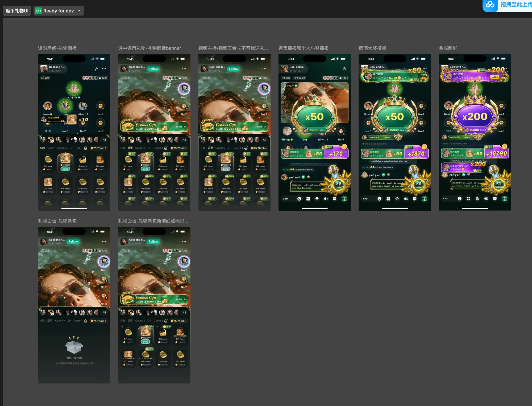Toggle the muted microphone in 房间大奖横幅 frame
The image size is (532, 406).
397,199
